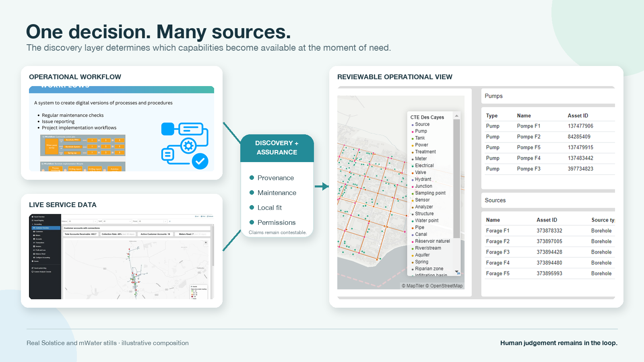Open Issues in the dark sidebar
The image size is (644, 362).
pyautogui.click(x=35, y=261)
